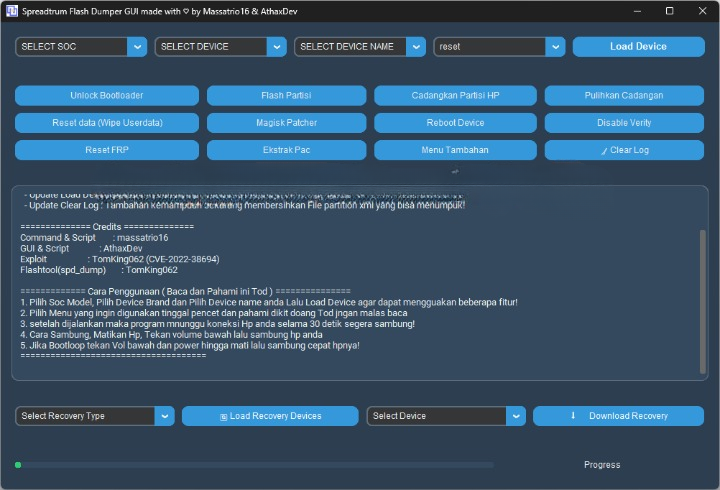The image size is (720, 490).
Task: Select Cadangkan Partisi HP
Action: tap(455, 96)
